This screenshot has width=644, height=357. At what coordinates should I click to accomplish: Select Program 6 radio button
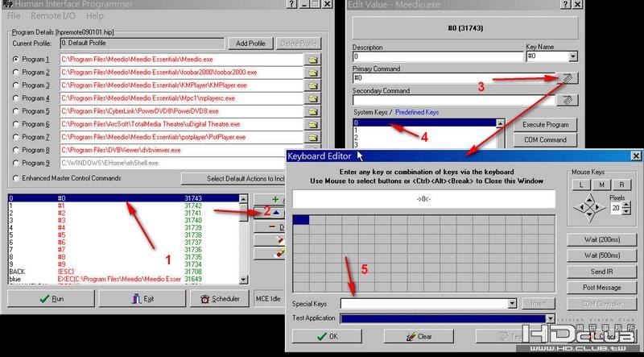pyautogui.click(x=16, y=124)
